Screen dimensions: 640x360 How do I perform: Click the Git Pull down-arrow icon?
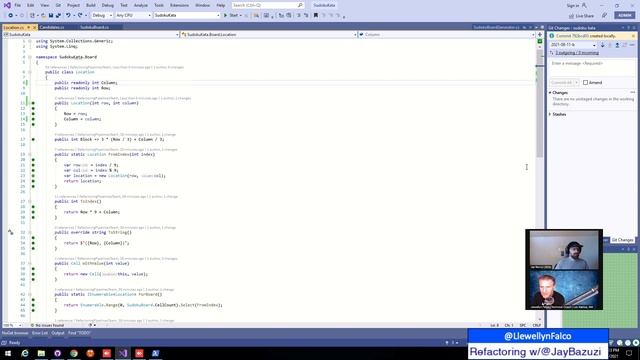coord(602,45)
